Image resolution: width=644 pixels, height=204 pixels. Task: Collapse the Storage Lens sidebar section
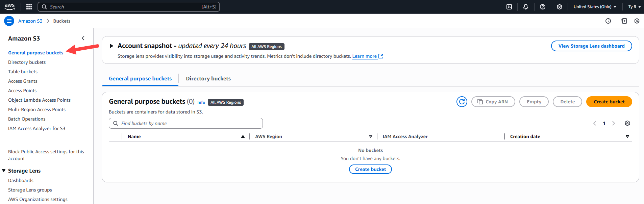pos(4,171)
